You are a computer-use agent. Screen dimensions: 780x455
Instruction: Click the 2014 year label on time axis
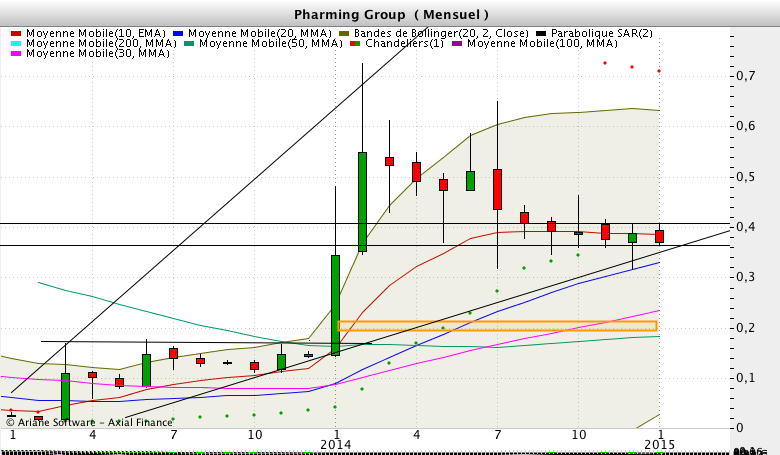click(336, 445)
